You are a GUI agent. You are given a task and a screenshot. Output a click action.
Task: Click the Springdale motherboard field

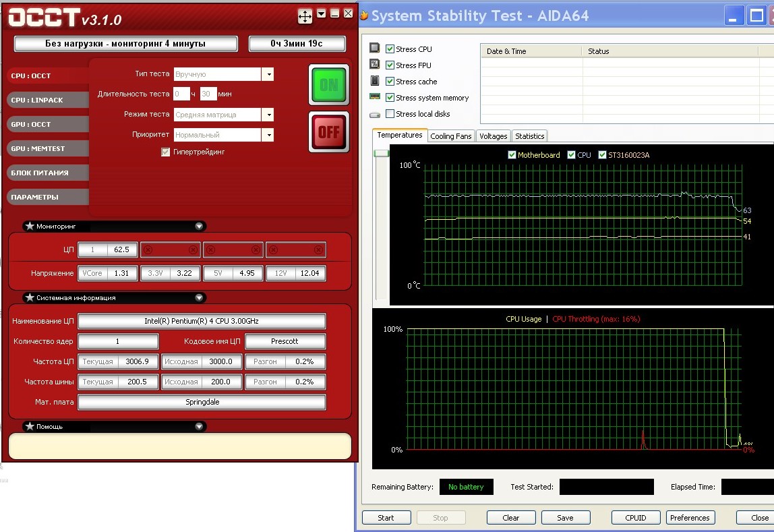[202, 402]
